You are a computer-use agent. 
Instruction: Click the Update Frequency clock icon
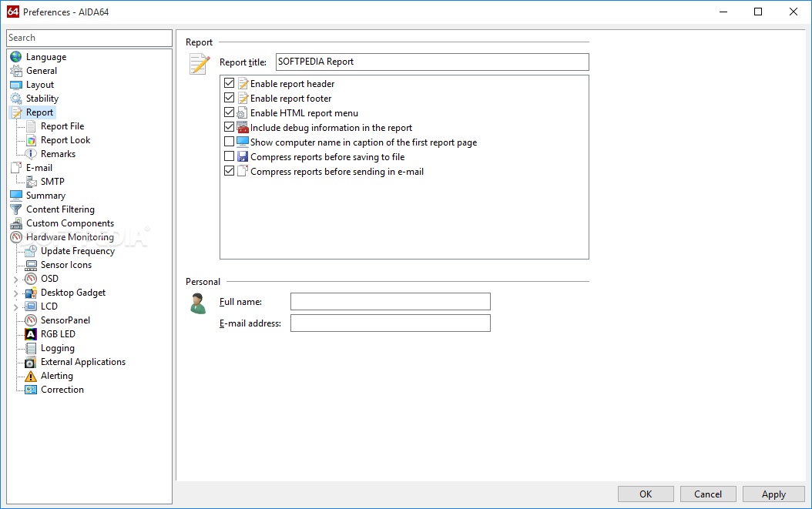click(31, 251)
